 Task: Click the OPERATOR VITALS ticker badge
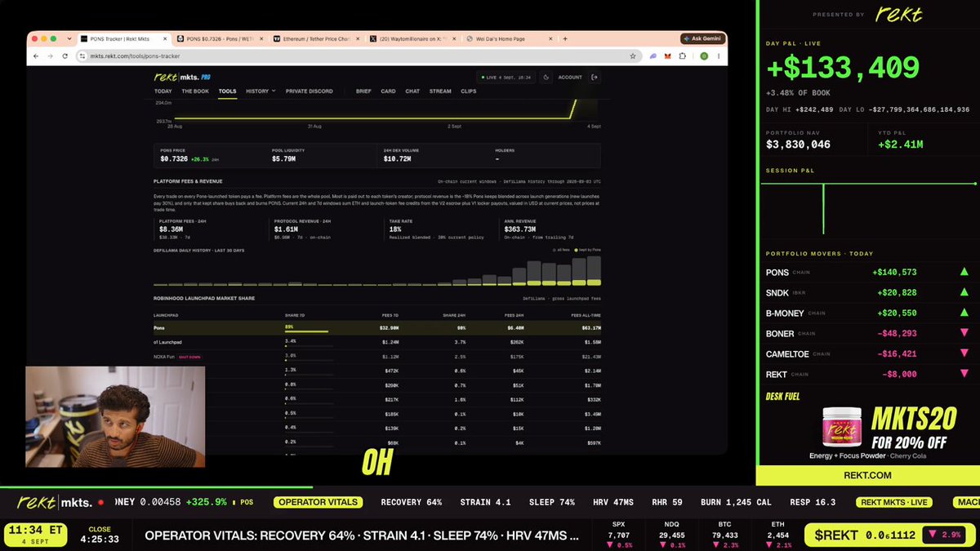coord(319,502)
